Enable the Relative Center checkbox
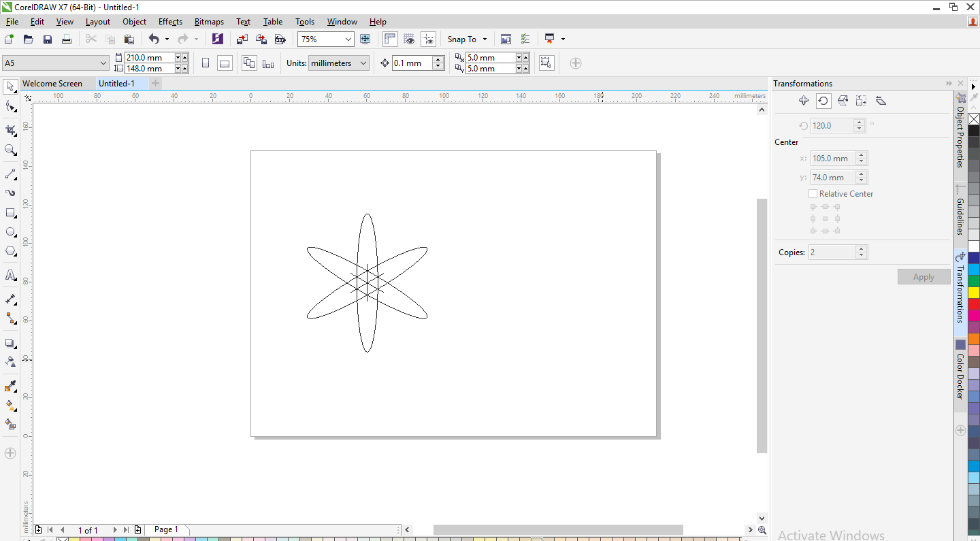 click(813, 194)
